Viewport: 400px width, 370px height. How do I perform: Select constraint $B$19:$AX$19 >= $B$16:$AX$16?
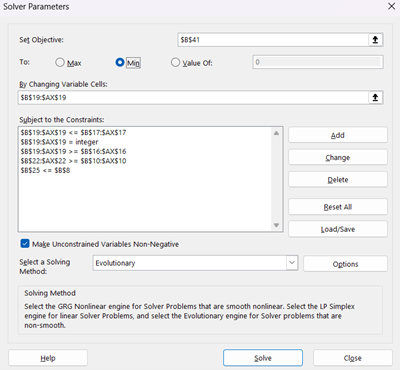click(x=73, y=151)
